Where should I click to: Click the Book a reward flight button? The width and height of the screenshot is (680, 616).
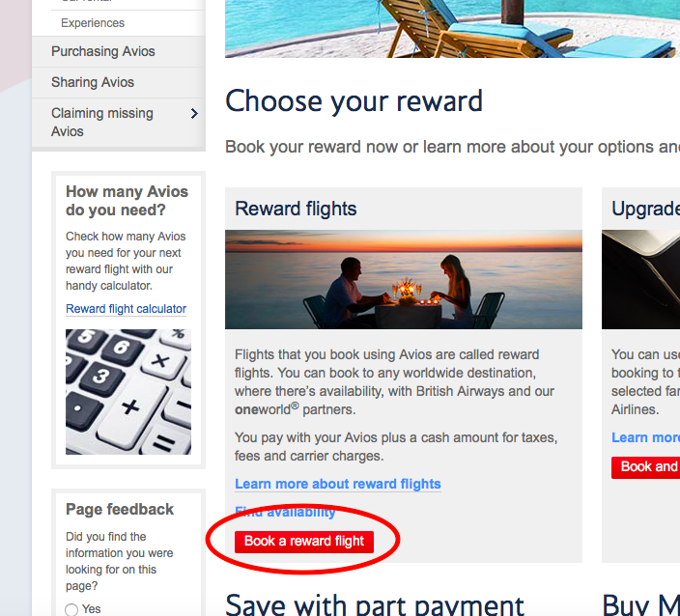(x=304, y=542)
